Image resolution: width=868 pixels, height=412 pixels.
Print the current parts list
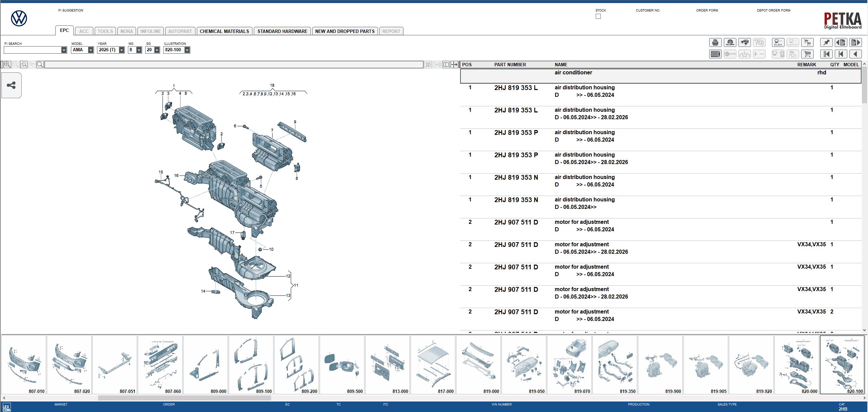pos(716,42)
